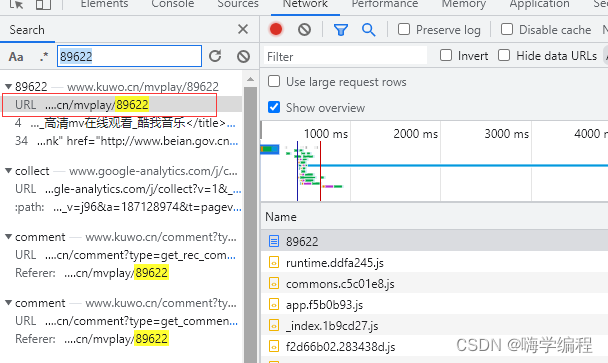
Task: Clear the search results
Action: point(243,57)
